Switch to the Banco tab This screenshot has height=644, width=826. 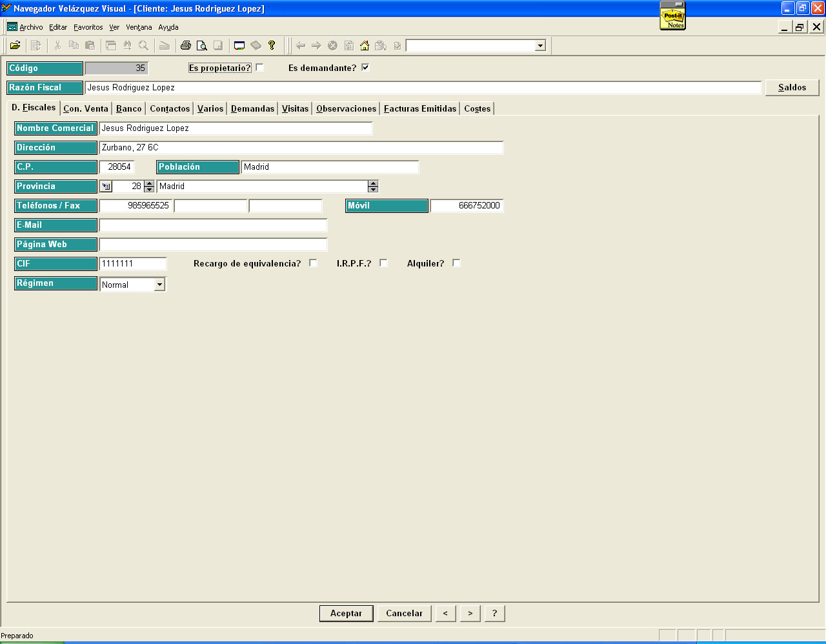pos(129,108)
